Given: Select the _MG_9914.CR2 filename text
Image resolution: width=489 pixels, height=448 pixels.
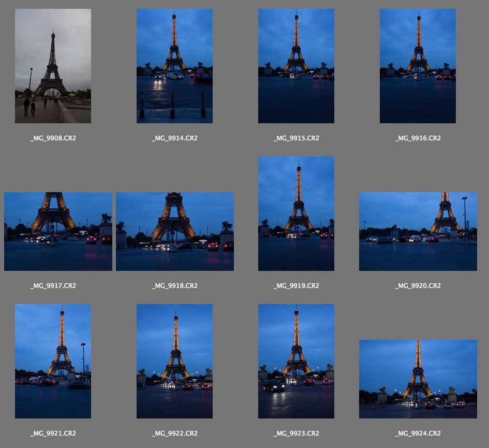Looking at the screenshot, I should point(174,138).
